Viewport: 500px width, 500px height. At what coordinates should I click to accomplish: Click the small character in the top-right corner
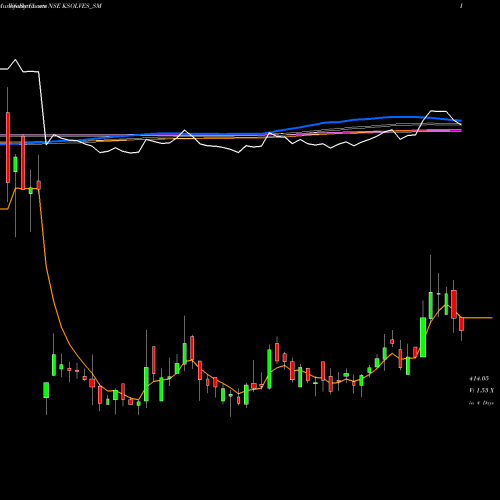pyautogui.click(x=461, y=6)
